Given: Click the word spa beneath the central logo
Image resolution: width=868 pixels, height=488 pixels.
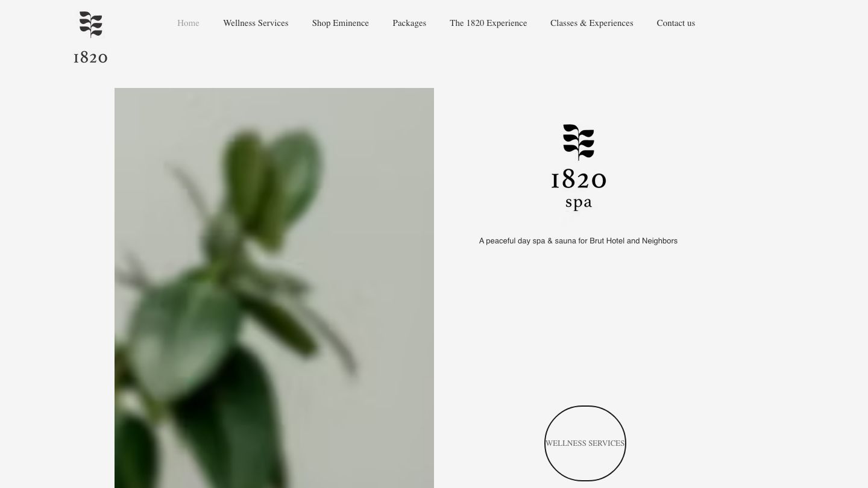Looking at the screenshot, I should pos(579,202).
